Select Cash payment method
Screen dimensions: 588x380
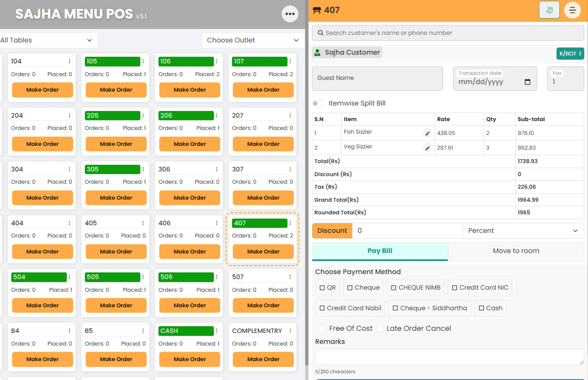coord(490,308)
